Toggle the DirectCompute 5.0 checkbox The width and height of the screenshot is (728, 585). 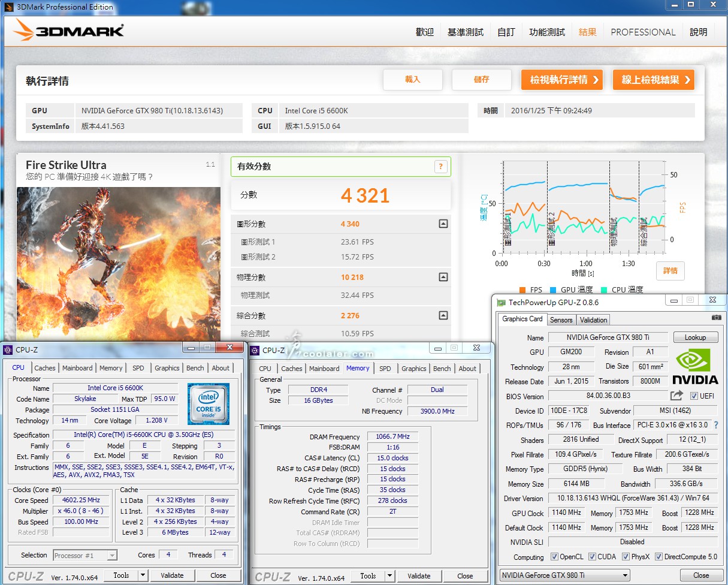click(658, 557)
